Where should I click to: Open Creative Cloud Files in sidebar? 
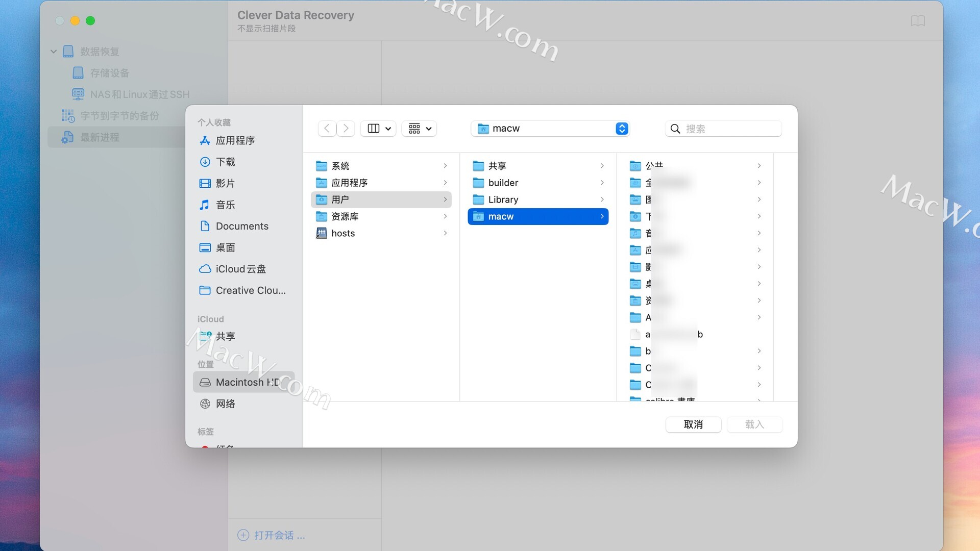[x=250, y=290]
